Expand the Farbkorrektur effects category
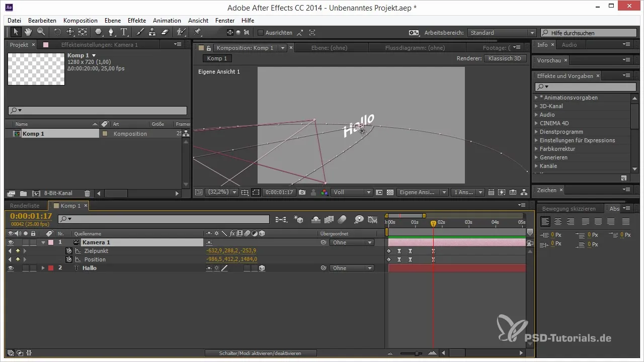This screenshot has height=362, width=644. (x=536, y=149)
